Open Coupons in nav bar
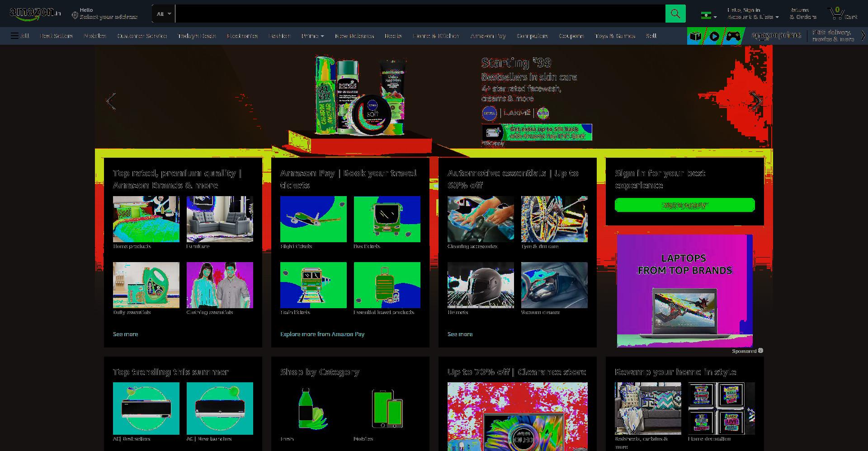The image size is (868, 451). (x=571, y=36)
